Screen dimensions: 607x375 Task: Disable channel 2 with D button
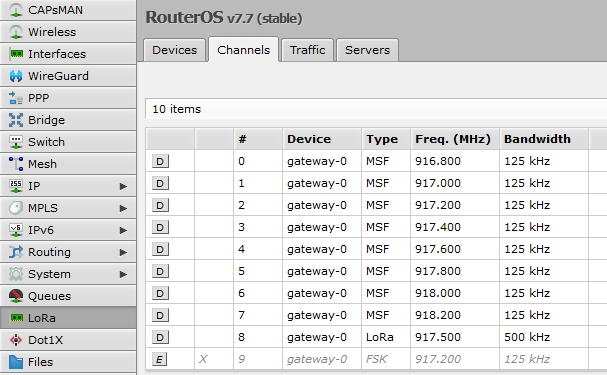[160, 205]
